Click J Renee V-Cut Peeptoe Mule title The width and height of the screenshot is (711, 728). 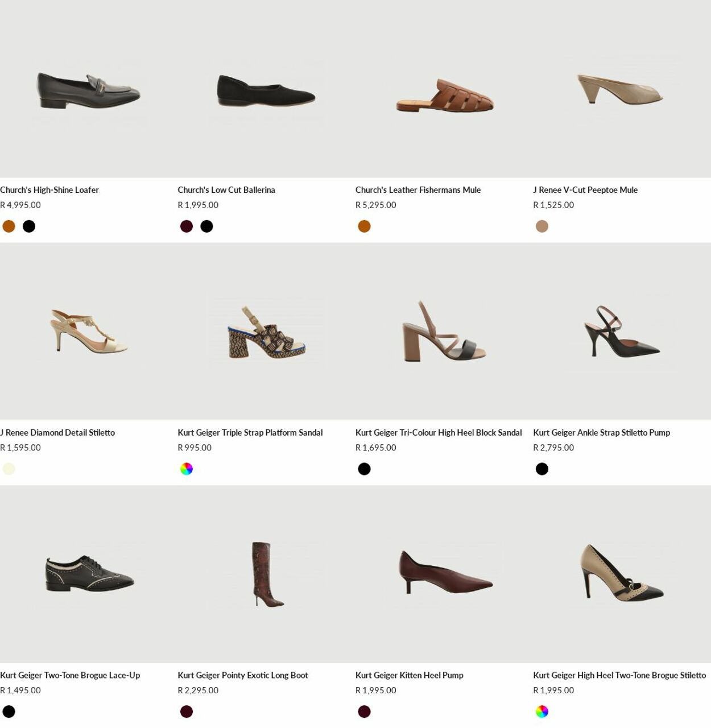585,190
